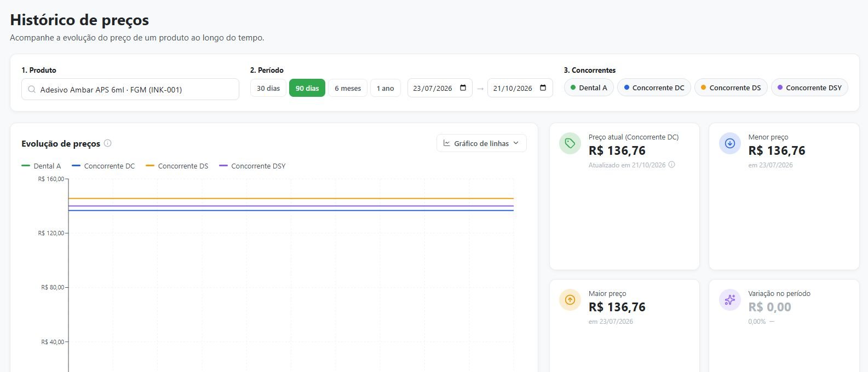Toggle Concorrente DSY series in chart legend
The image size is (868, 372).
tap(252, 166)
